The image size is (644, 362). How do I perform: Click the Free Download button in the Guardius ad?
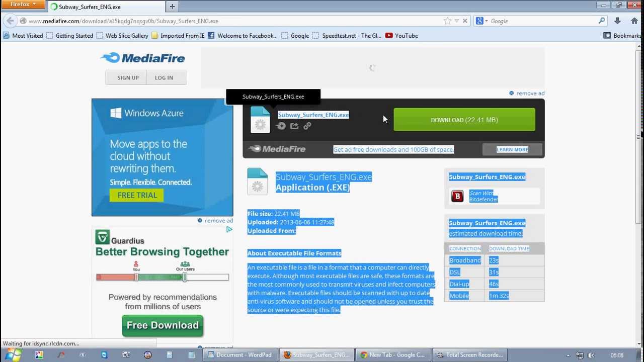pos(163,325)
